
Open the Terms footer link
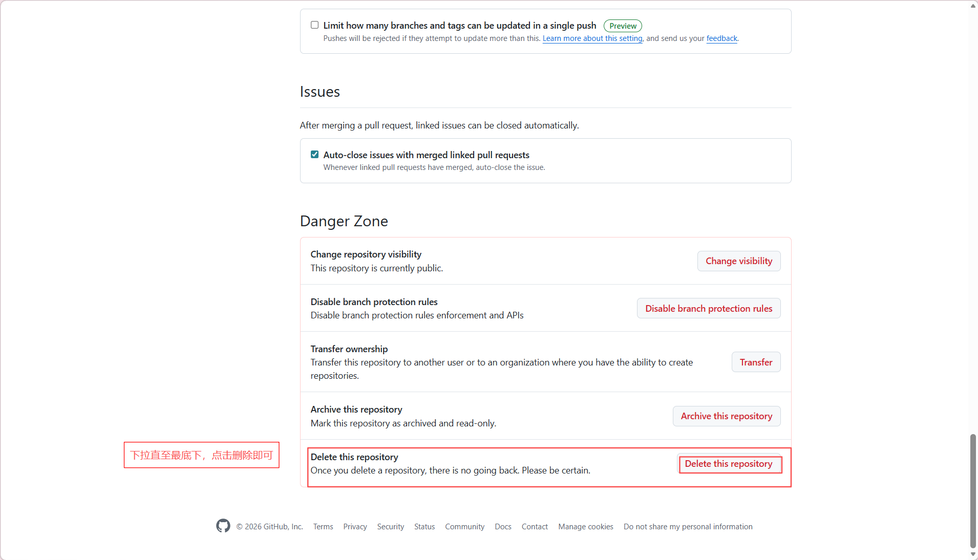323,527
